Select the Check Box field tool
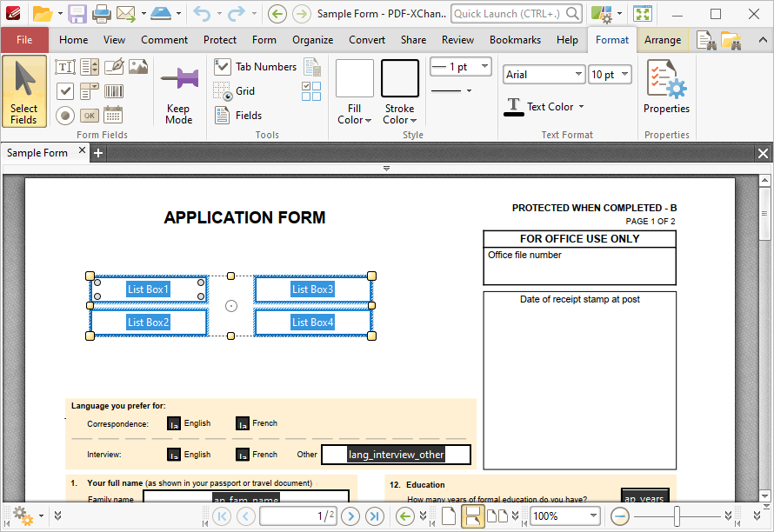Image resolution: width=774 pixels, height=532 pixels. point(65,91)
